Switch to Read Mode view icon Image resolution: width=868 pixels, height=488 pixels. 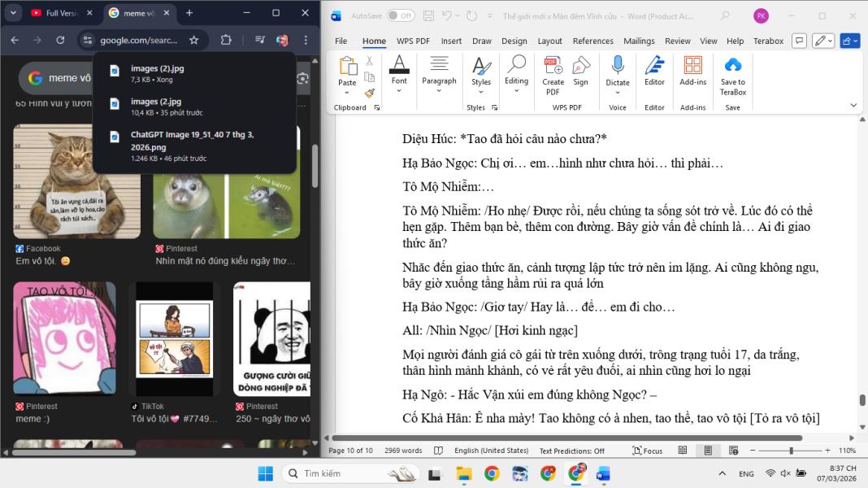click(683, 451)
